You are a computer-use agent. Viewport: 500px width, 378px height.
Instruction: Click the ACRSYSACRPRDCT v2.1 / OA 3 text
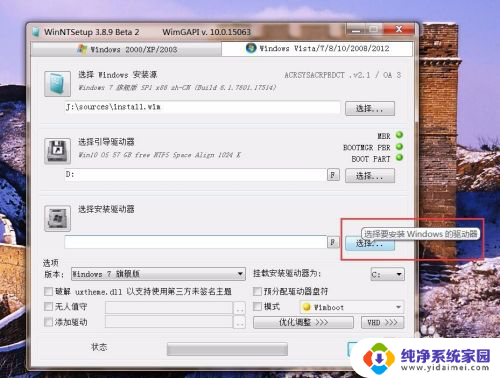click(x=343, y=75)
